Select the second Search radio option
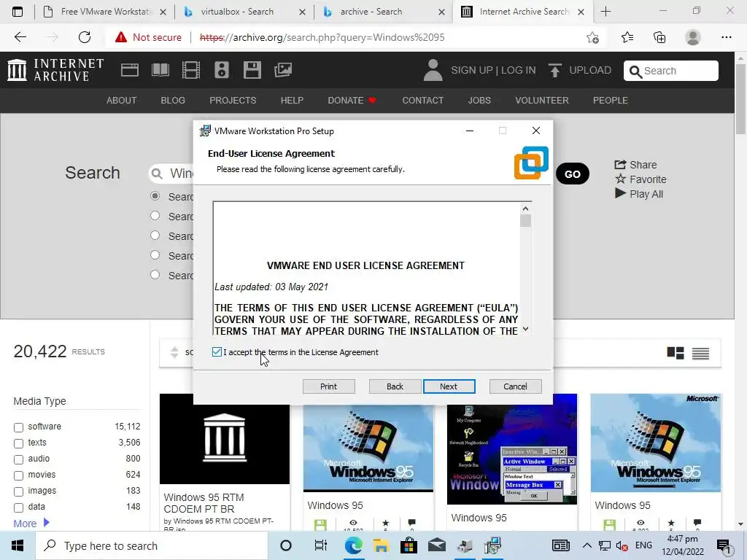747x560 pixels. coord(155,215)
